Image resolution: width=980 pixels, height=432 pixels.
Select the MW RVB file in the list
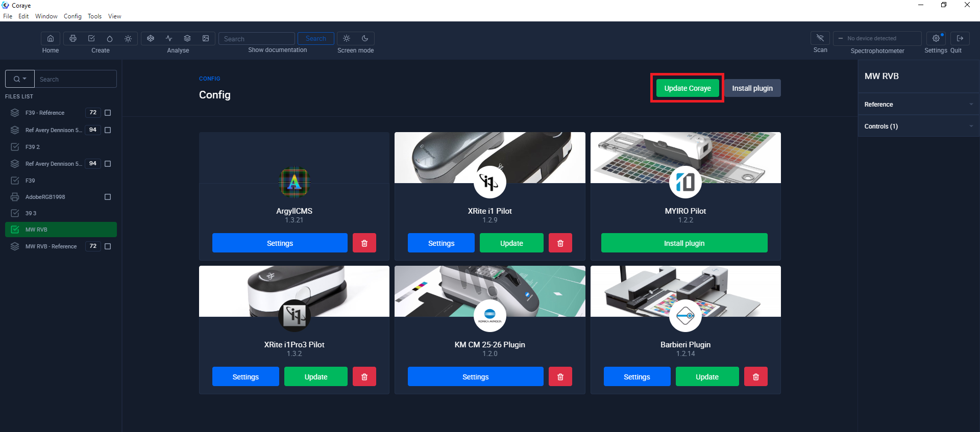[x=61, y=230]
